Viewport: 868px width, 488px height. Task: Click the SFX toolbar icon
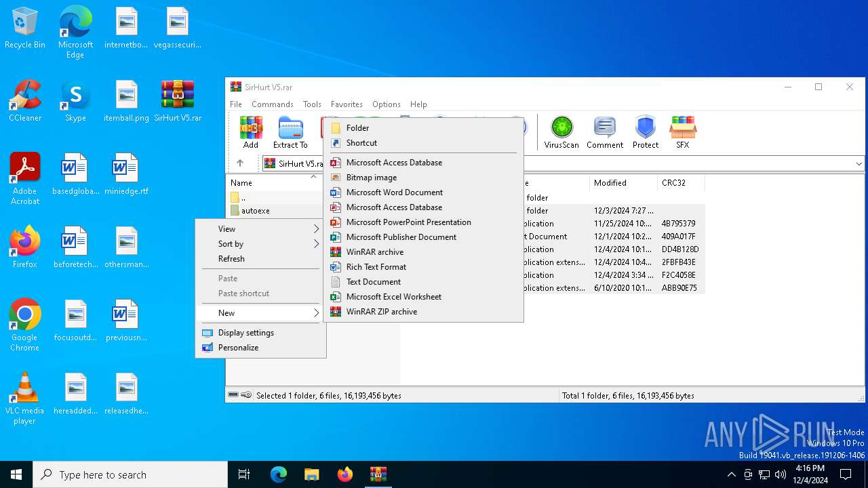coord(683,132)
